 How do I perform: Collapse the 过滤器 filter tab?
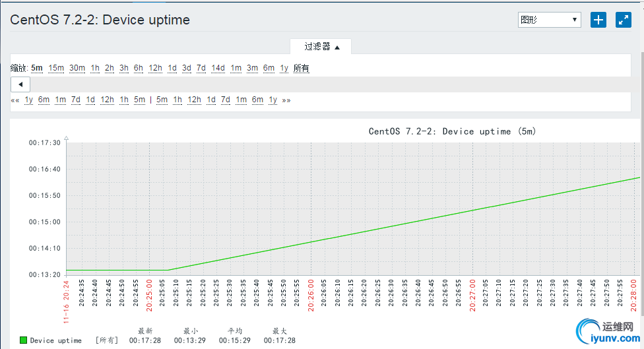click(x=321, y=46)
